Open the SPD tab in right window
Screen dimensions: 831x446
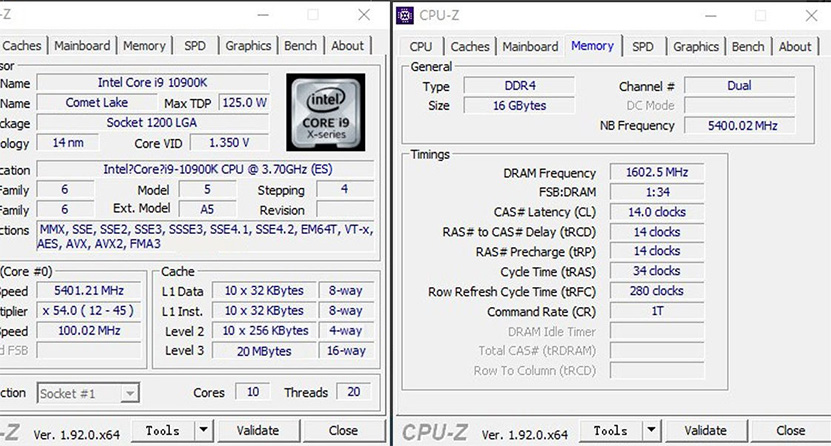(x=643, y=47)
